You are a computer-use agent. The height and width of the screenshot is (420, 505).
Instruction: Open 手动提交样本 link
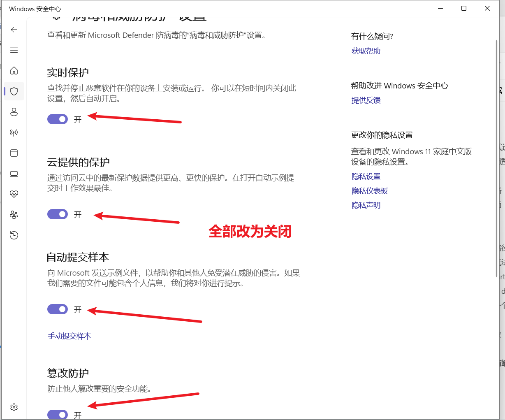point(69,336)
